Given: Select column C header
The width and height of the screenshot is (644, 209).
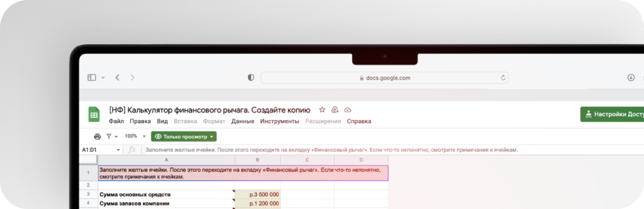Looking at the screenshot, I should point(307,160).
